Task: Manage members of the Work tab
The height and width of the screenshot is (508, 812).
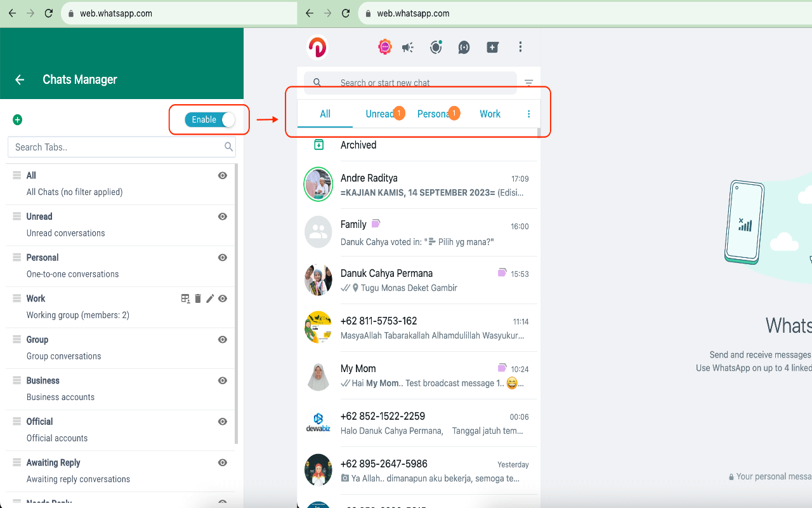Action: pyautogui.click(x=185, y=298)
